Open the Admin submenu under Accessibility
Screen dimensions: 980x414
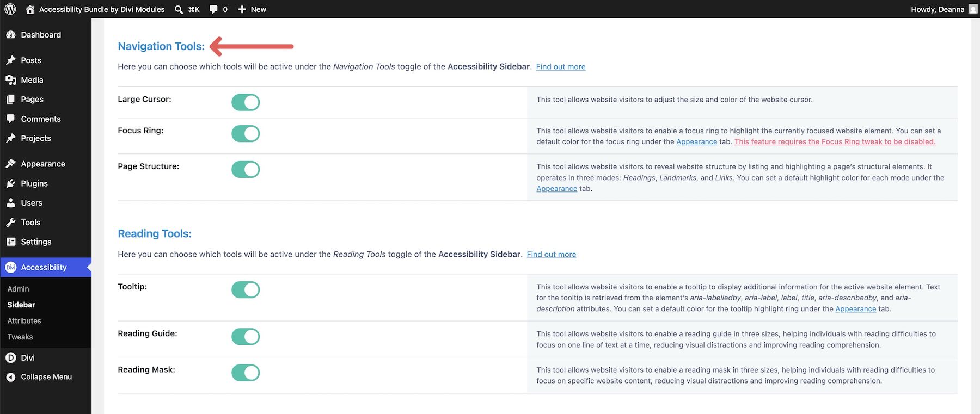[19, 289]
